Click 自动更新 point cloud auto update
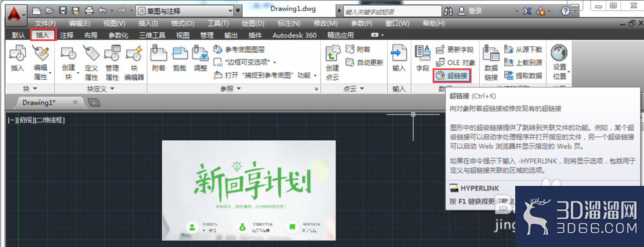644x247 pixels. tap(365, 62)
